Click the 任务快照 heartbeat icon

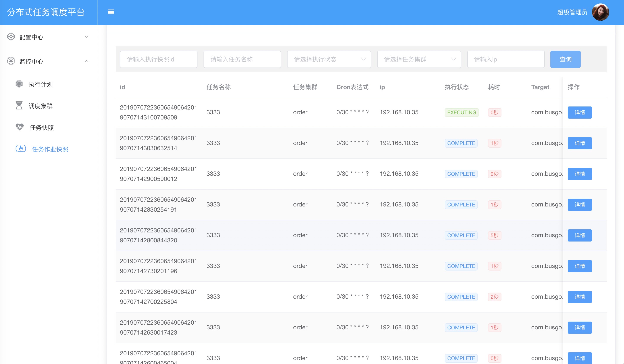19,127
